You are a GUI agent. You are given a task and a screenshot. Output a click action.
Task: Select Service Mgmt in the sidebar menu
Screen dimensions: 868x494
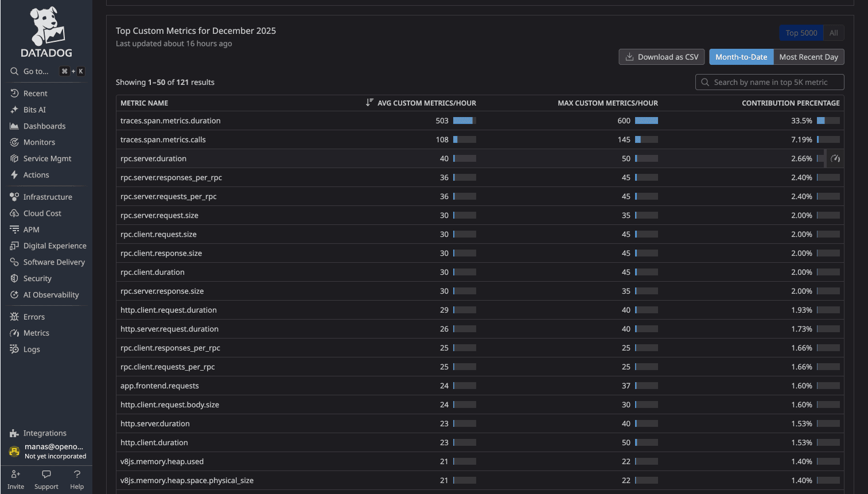(47, 158)
